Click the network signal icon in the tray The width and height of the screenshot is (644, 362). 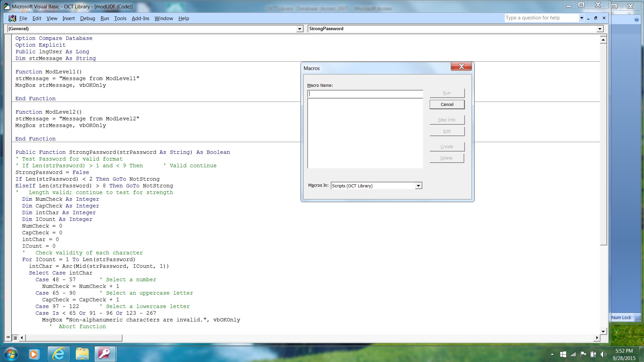pos(574,354)
